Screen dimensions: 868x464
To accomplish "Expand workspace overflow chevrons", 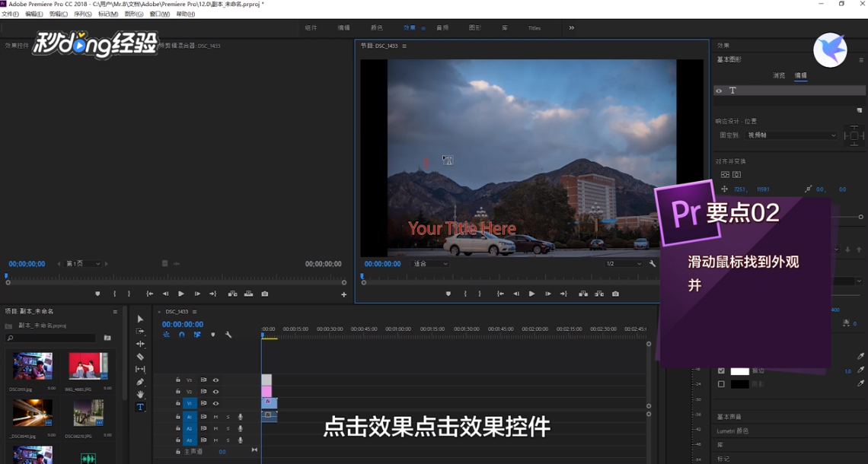I will pos(571,27).
